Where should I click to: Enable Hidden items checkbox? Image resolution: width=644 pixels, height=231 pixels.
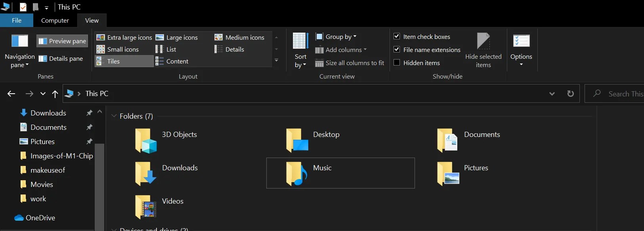417,63
